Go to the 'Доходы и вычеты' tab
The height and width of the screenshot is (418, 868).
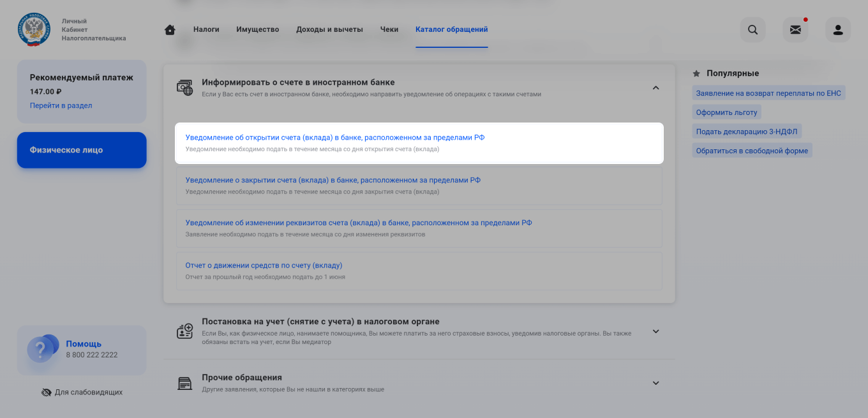[329, 29]
